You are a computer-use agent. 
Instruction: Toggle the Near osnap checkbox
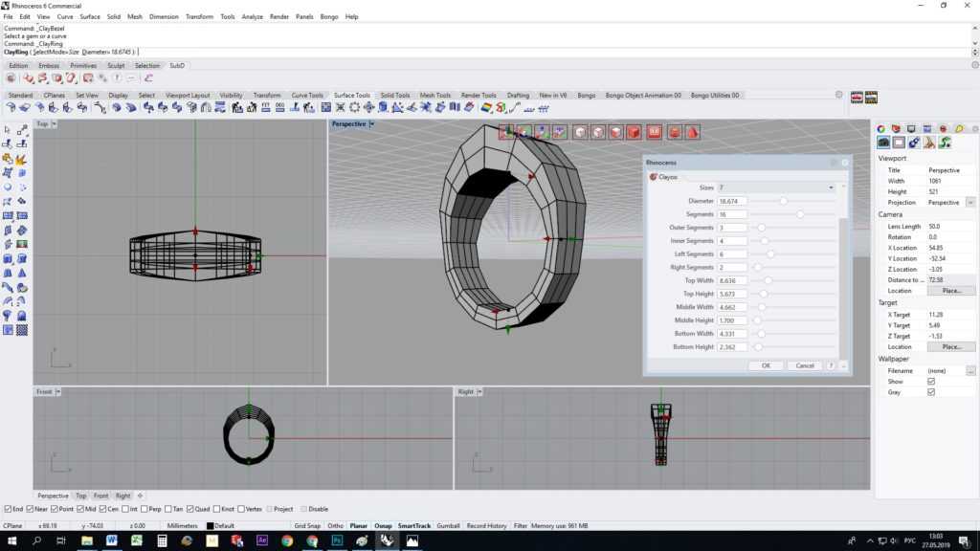coord(32,509)
